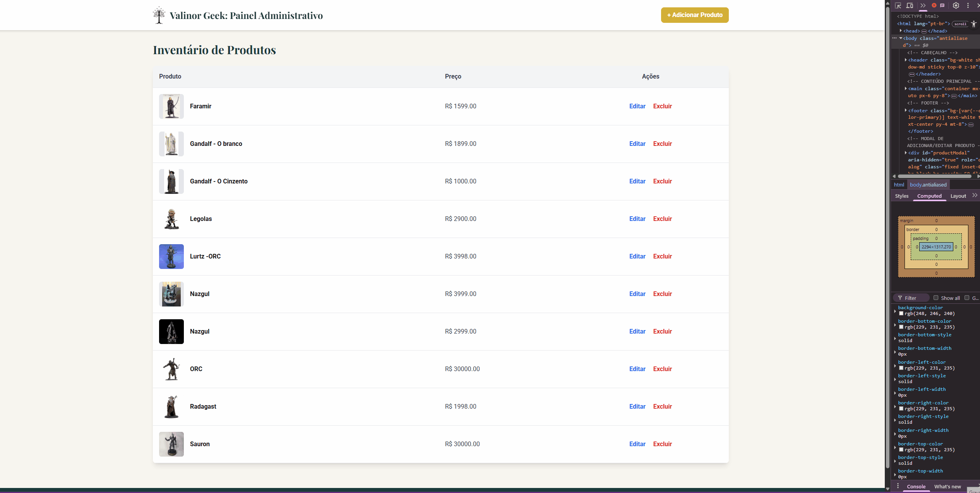The width and height of the screenshot is (980, 493).
Task: Click Excluir for the Legolas product
Action: tap(662, 219)
